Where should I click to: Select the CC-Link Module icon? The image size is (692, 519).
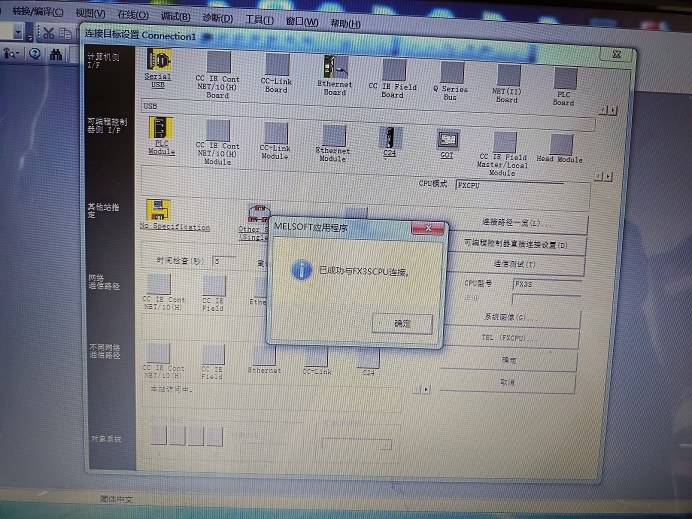click(x=276, y=133)
